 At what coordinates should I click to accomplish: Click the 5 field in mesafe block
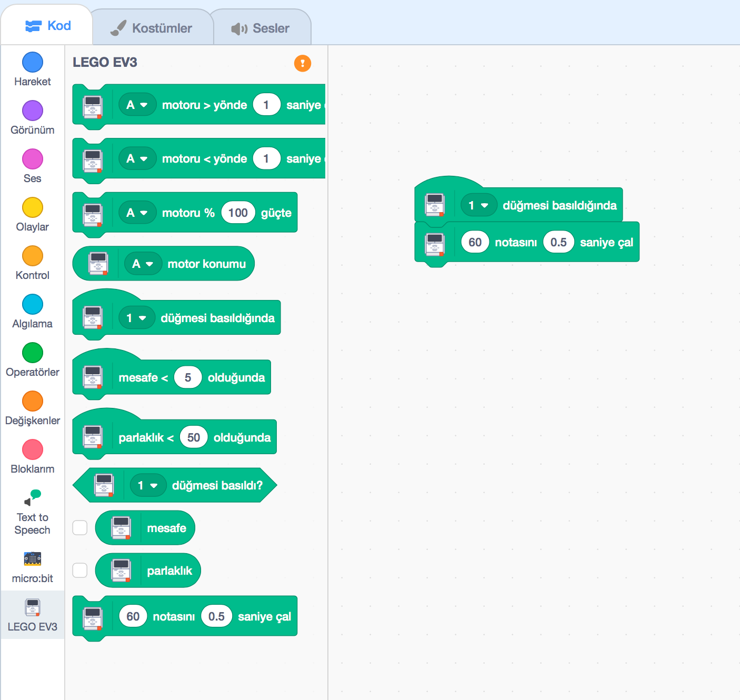pyautogui.click(x=188, y=377)
